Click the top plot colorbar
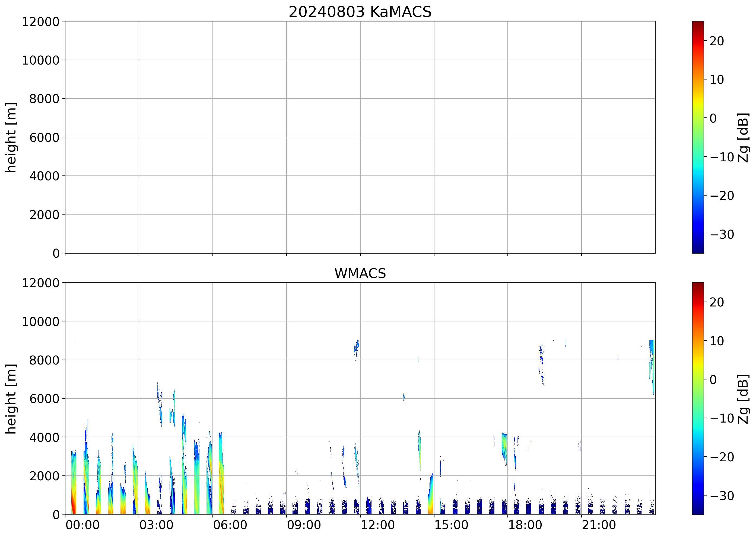Screen dimensions: 756x537 (698, 137)
